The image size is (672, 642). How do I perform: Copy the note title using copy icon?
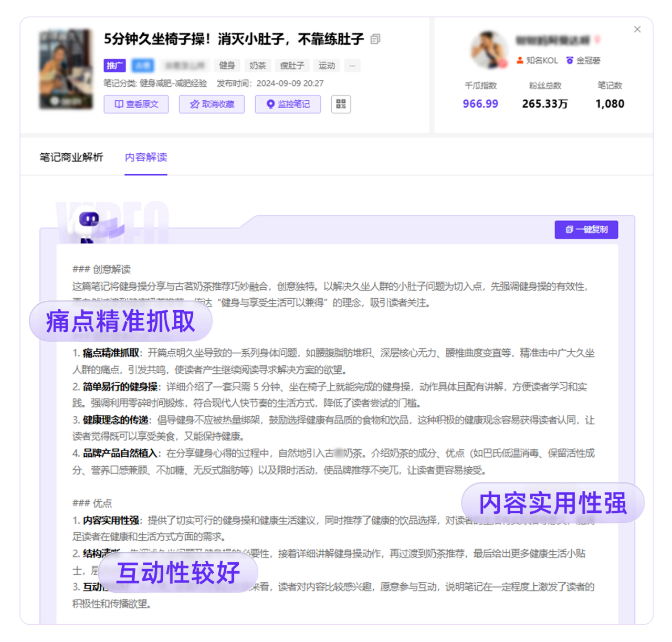tap(375, 39)
